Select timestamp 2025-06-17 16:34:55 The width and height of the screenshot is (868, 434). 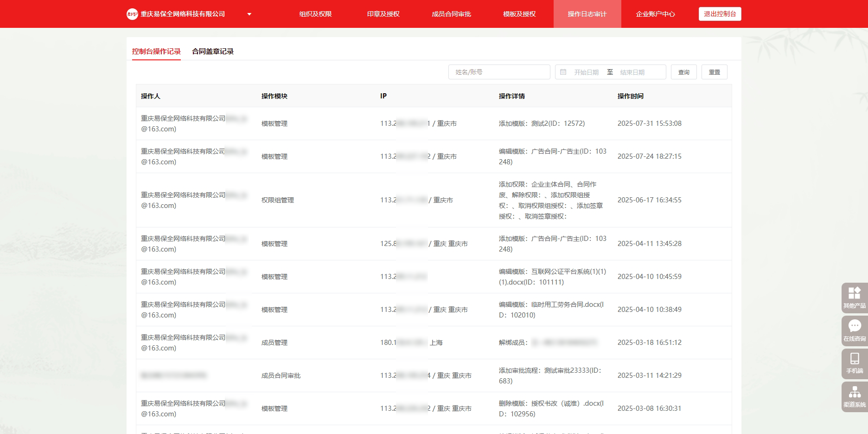(649, 200)
